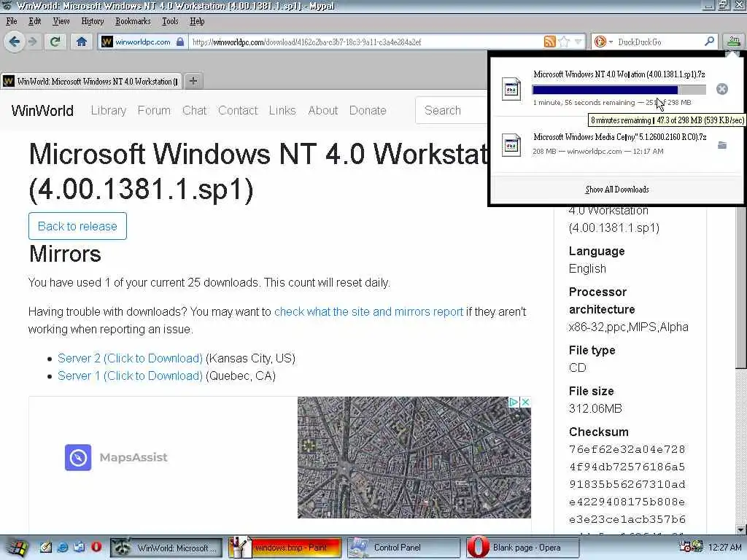Click the NT 4.0 download progress bar
Viewport: 747px width, 560px height.
[619, 90]
